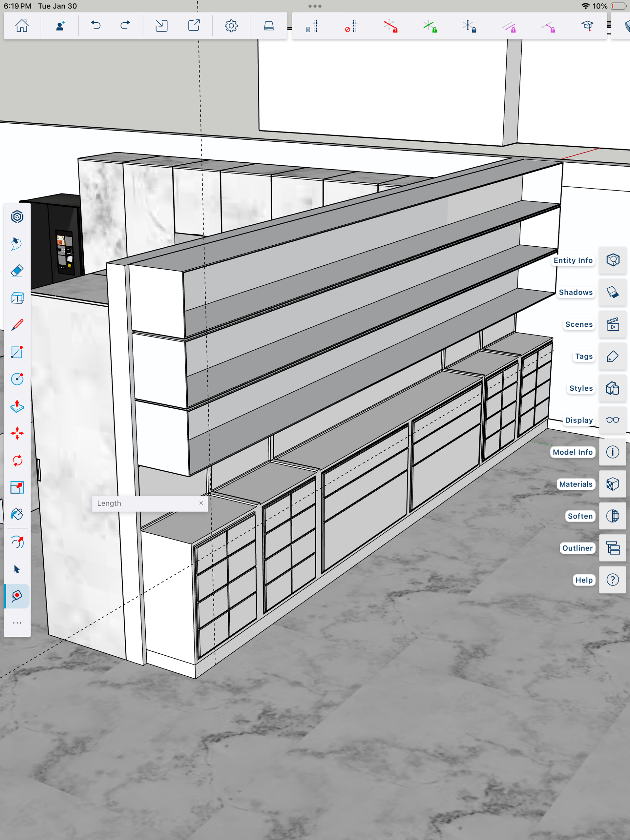Expand the three-dot multitasking menu
The image size is (630, 840).
pyautogui.click(x=315, y=6)
